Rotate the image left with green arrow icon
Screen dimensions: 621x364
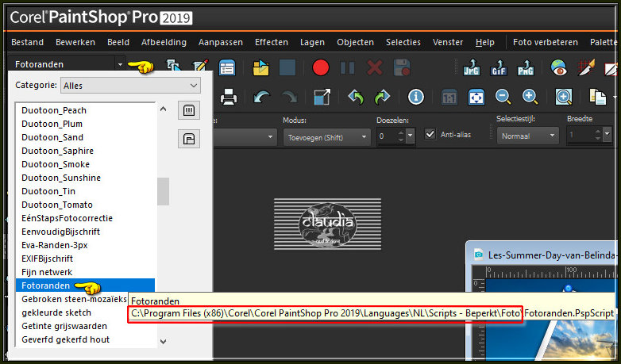pyautogui.click(x=355, y=97)
